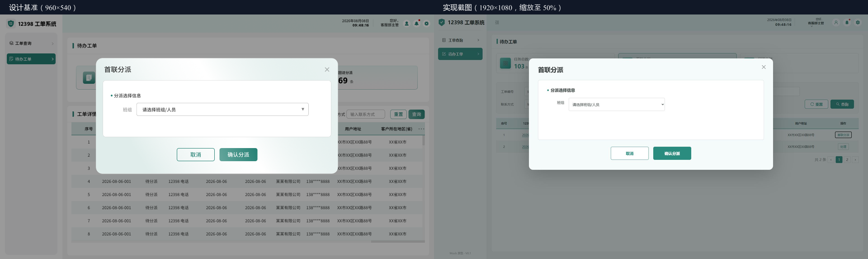Go to page 1 in the right implementation pagination

pos(839,159)
